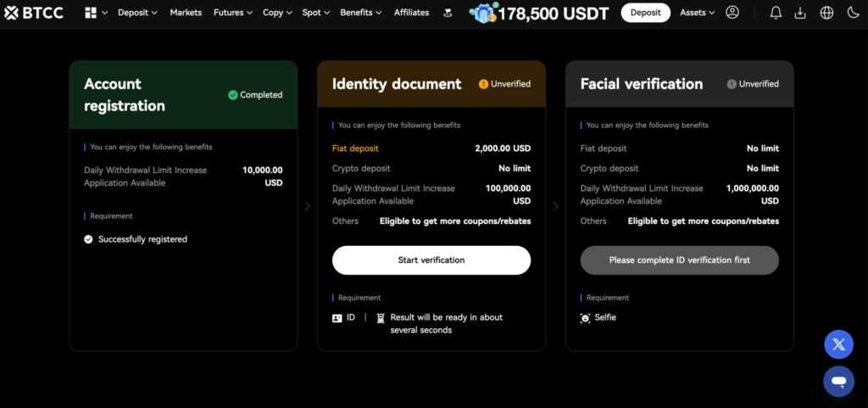
Task: Open the language globe icon
Action: [x=827, y=13]
